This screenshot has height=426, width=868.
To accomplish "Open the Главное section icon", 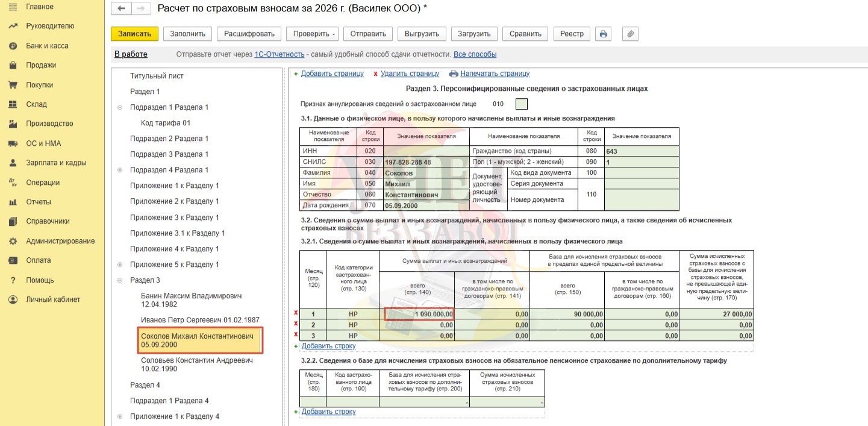I will pos(13,7).
